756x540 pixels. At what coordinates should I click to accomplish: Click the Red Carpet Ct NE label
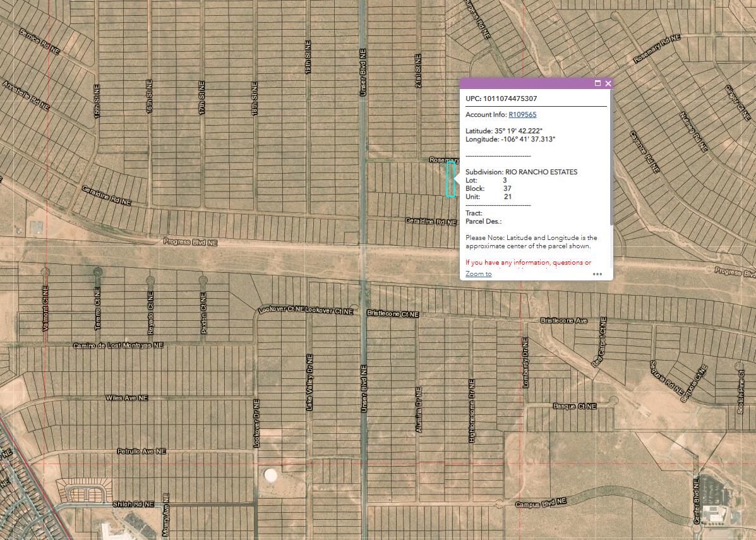599,343
